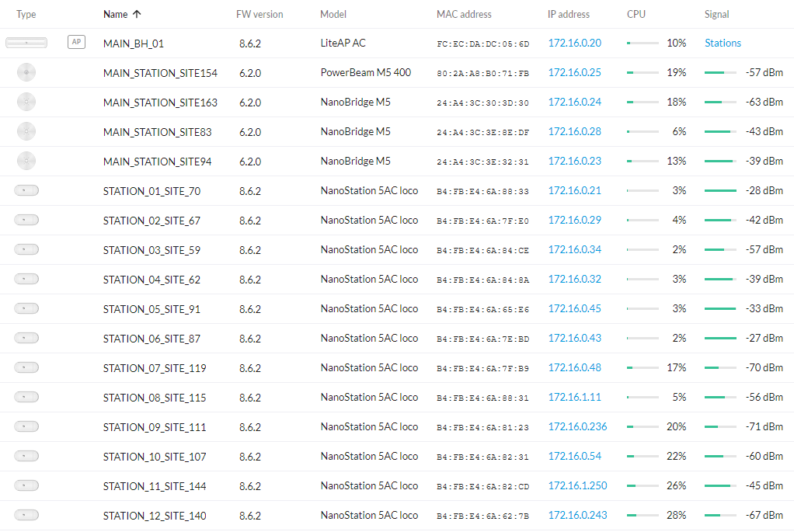794x532 pixels.
Task: Open IP address 172.16.0.28
Action: pyautogui.click(x=575, y=131)
